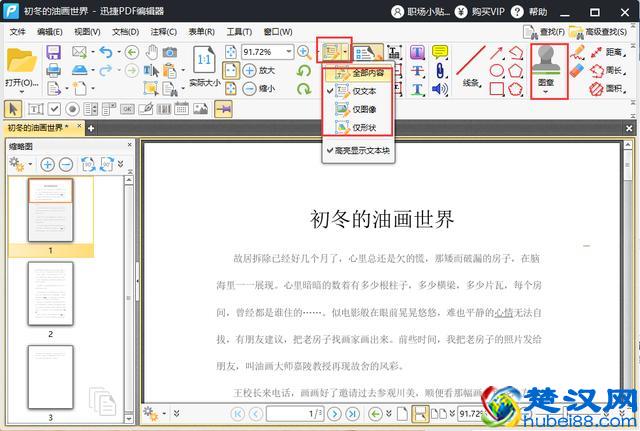Toggle 高亮显示文本块 highlight text blocks option
This screenshot has height=431, width=640.
pos(358,151)
